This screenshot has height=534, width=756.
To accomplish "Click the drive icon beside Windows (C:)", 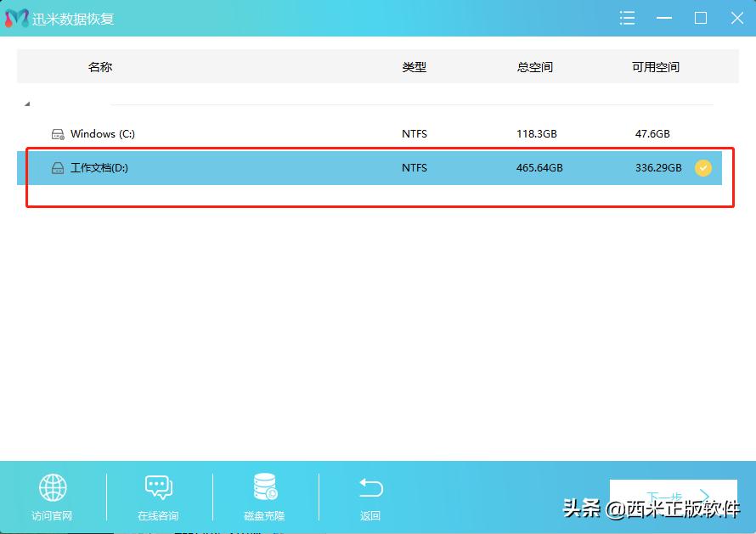I will tap(57, 133).
